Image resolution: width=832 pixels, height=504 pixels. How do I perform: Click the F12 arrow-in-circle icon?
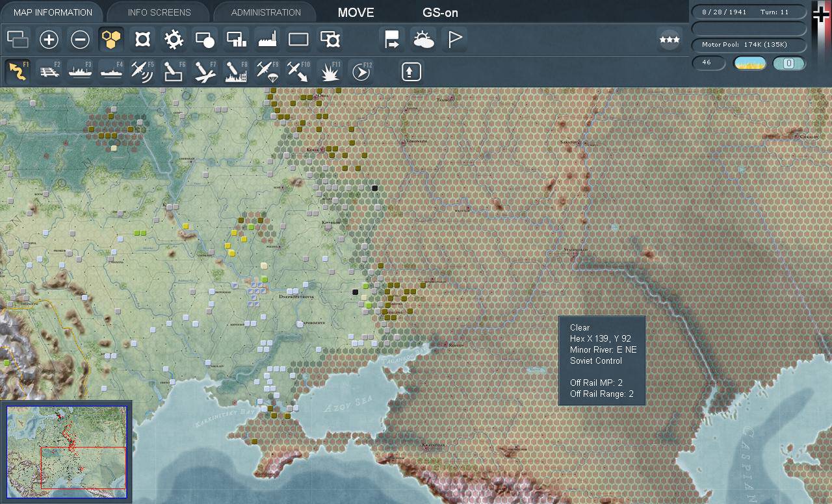(361, 71)
